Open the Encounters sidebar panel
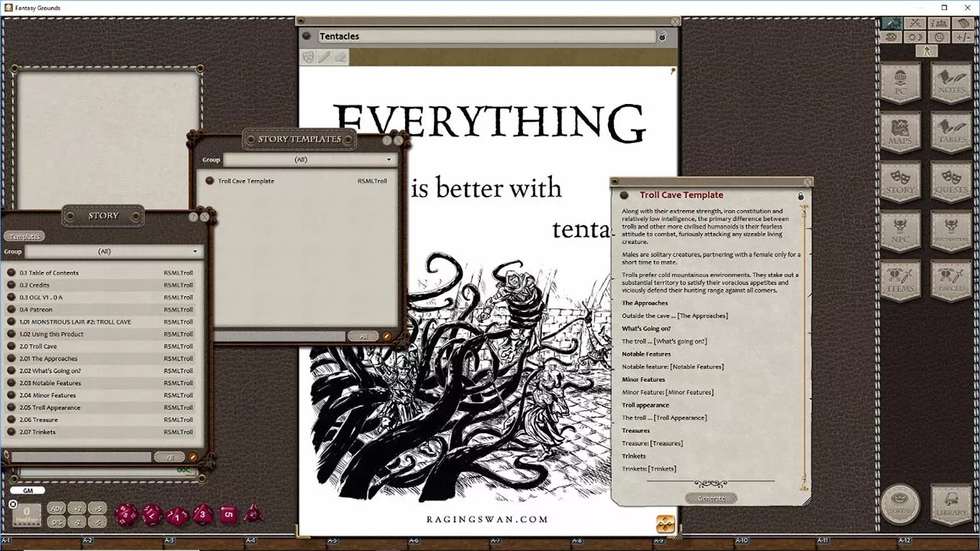Viewport: 980px width, 551px height. pos(951,232)
